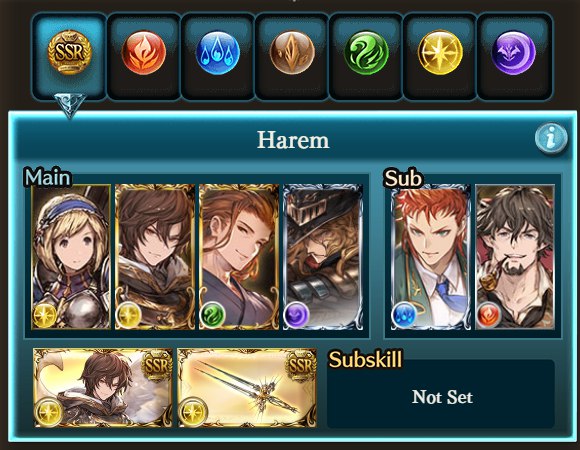Open the SSR light sword weapon

tap(247, 388)
